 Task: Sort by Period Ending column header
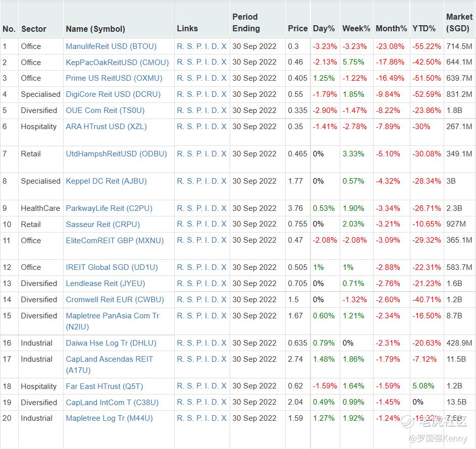[246, 23]
